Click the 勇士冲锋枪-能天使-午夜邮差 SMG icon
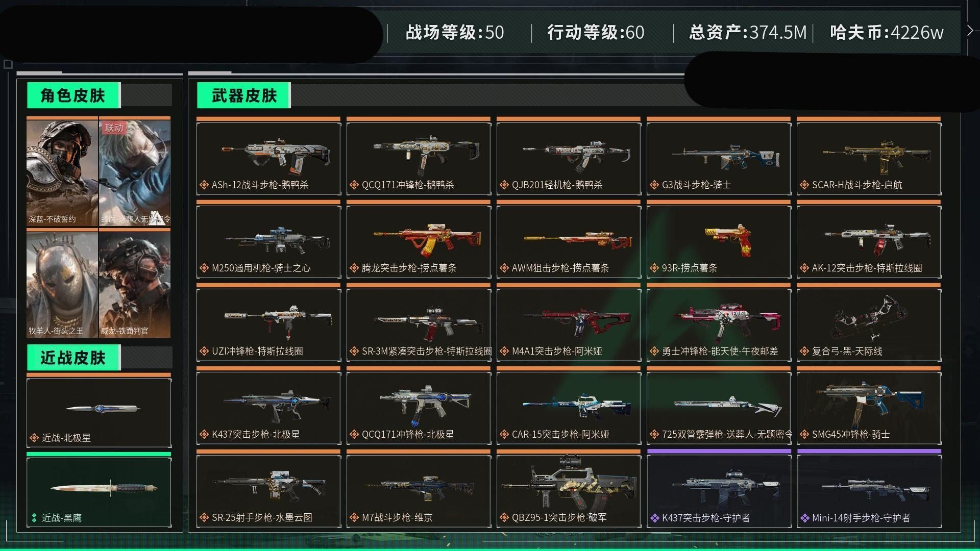The width and height of the screenshot is (980, 551). pyautogui.click(x=727, y=321)
